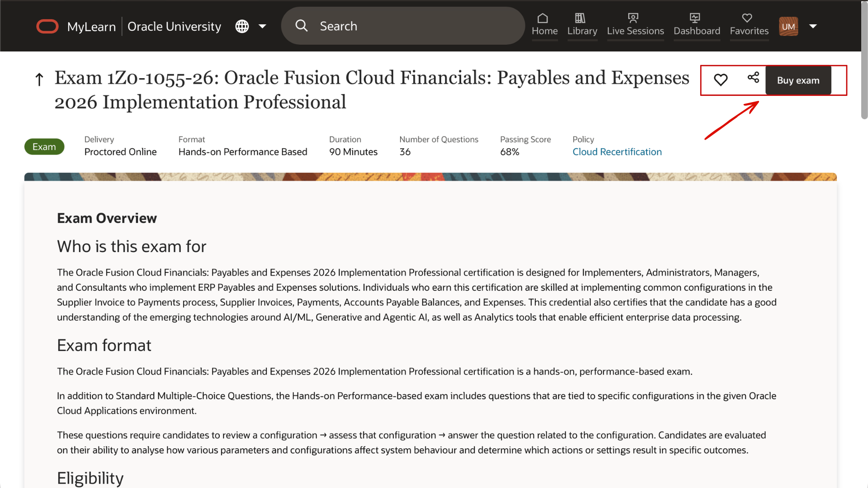Open the user avatar profile menu
This screenshot has width=868, height=488.
tap(788, 26)
